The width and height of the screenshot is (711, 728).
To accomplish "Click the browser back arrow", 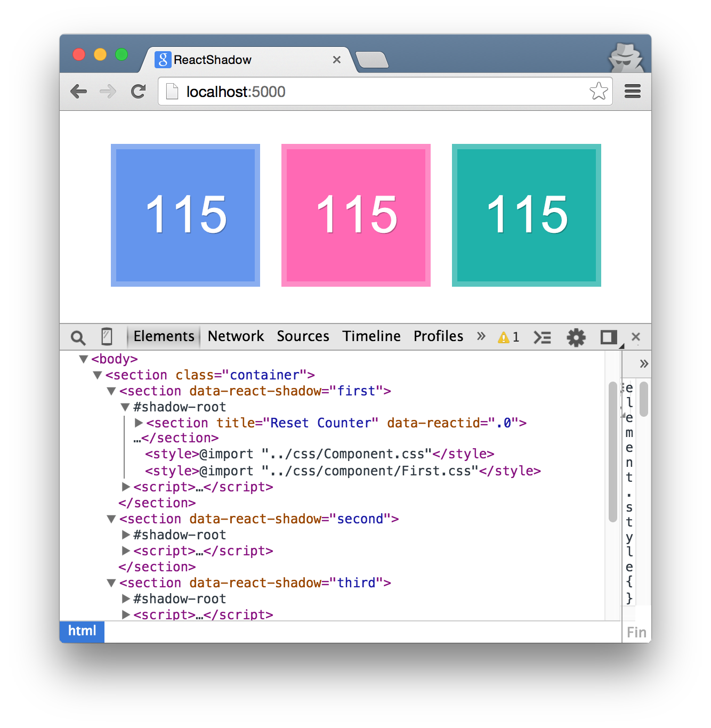I will [x=79, y=92].
